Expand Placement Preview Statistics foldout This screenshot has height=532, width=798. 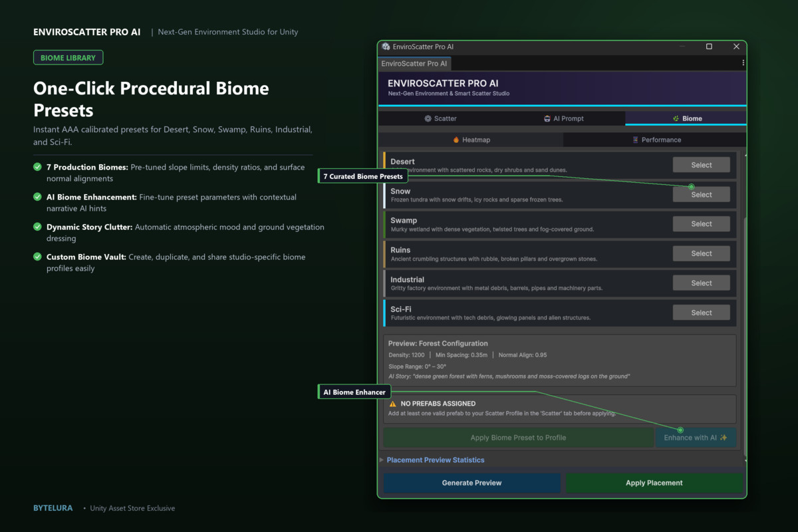(x=382, y=460)
